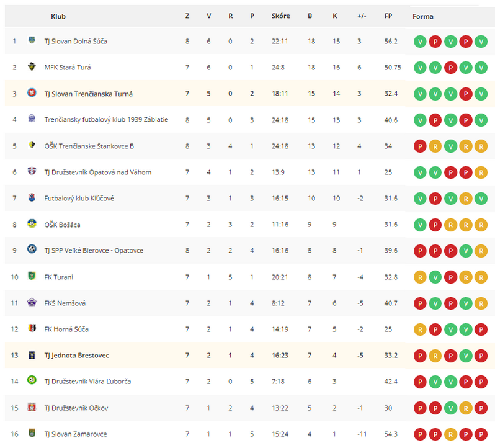This screenshot has height=448, width=495.
Task: Open Trenčiansky futbalový klub 1939 Záblatie link
Action: pyautogui.click(x=106, y=120)
